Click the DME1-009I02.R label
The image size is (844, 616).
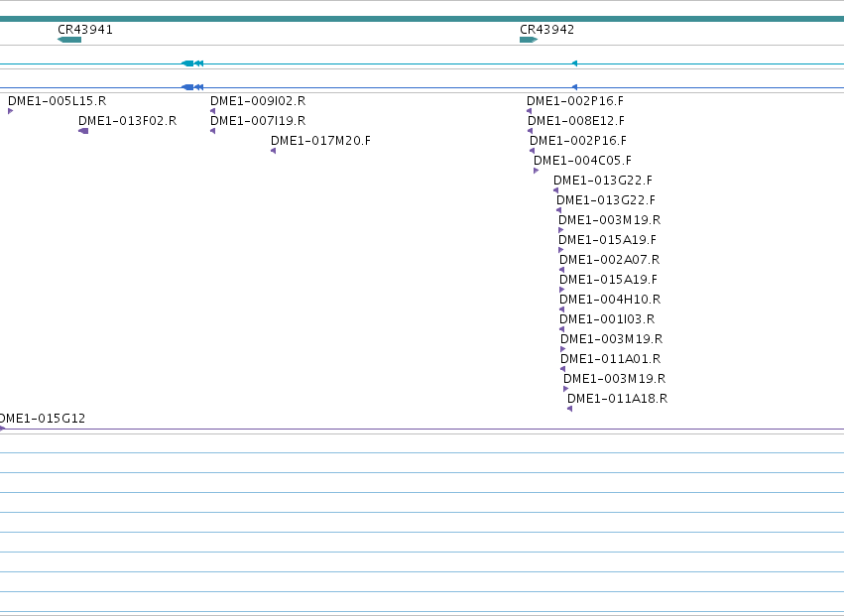point(258,101)
